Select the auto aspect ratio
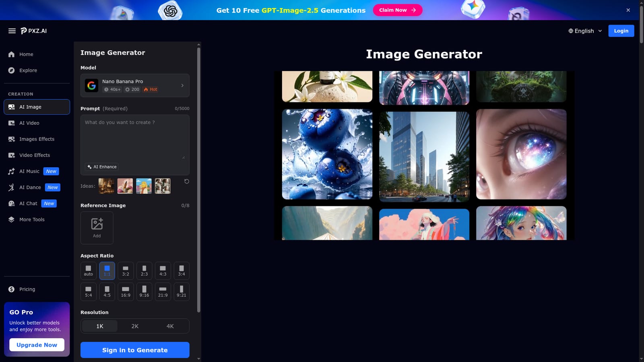 coord(88,271)
